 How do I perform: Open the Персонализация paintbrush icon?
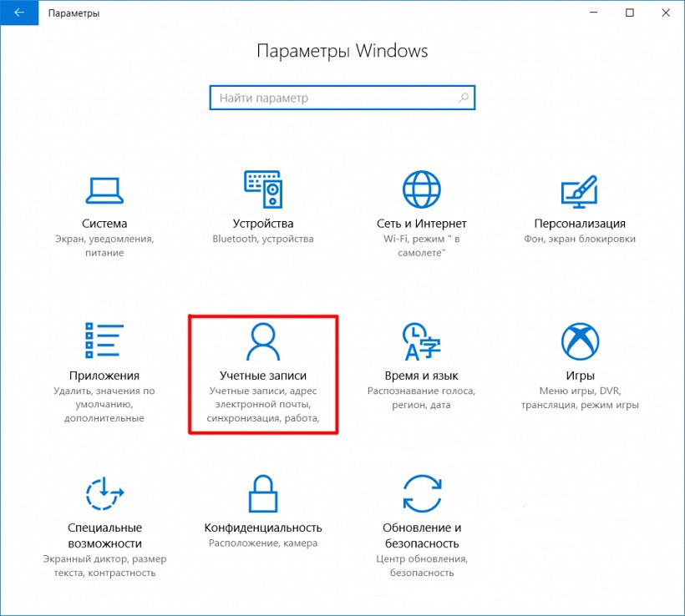pos(579,191)
